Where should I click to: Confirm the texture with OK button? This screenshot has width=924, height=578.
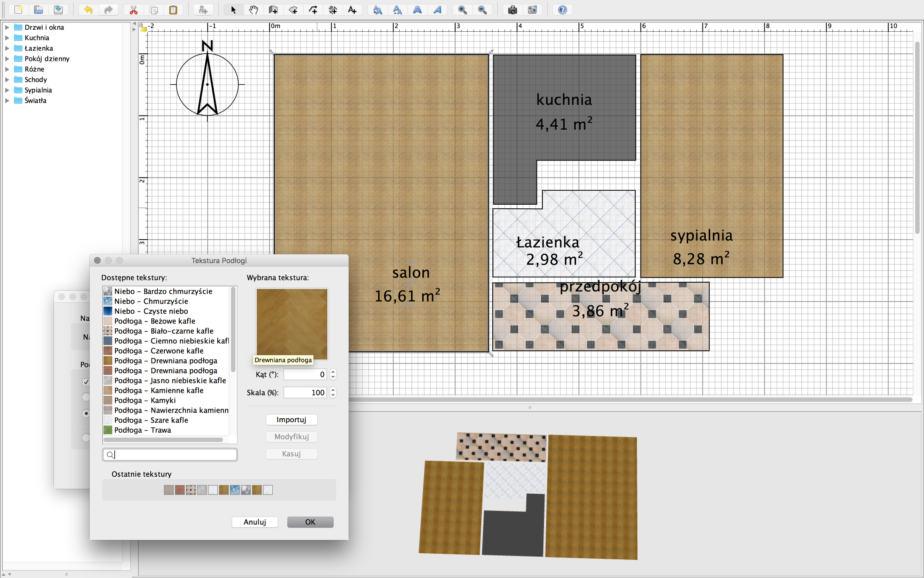pos(310,522)
